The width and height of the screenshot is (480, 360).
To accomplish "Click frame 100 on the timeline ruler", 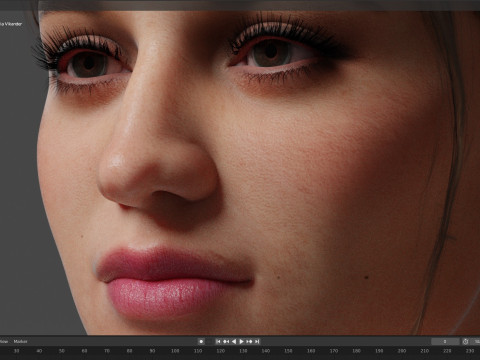I will 175,351.
